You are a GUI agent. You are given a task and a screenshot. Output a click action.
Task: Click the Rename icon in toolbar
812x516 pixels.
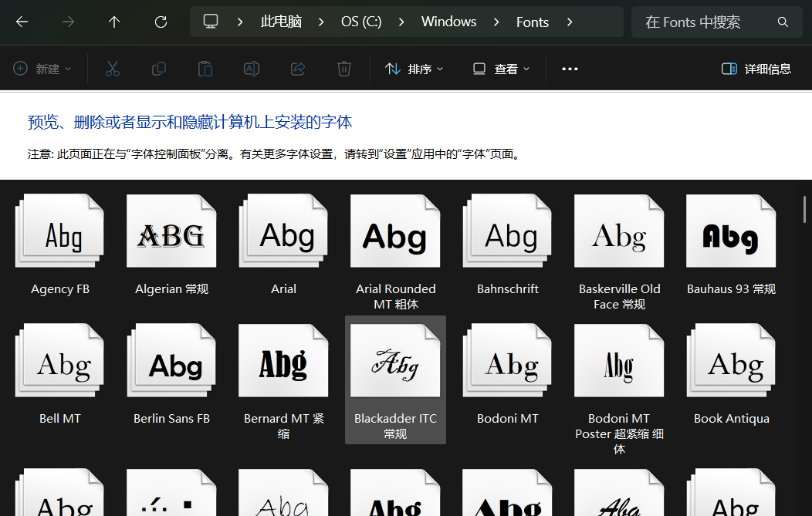click(x=251, y=69)
